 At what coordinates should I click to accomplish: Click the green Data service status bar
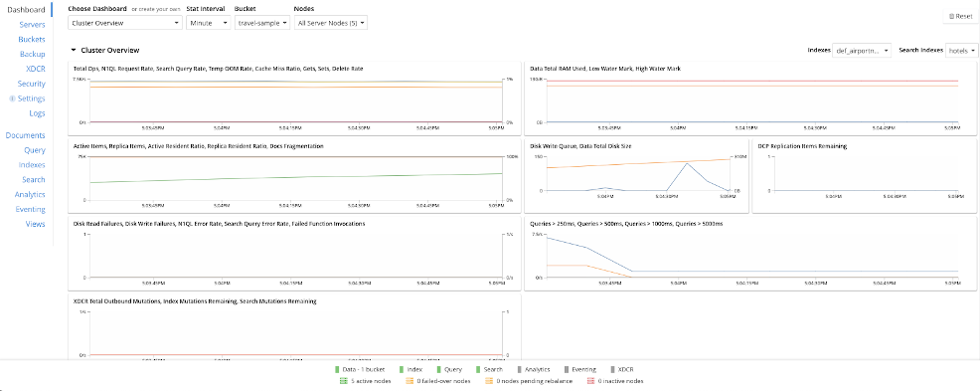tap(337, 370)
